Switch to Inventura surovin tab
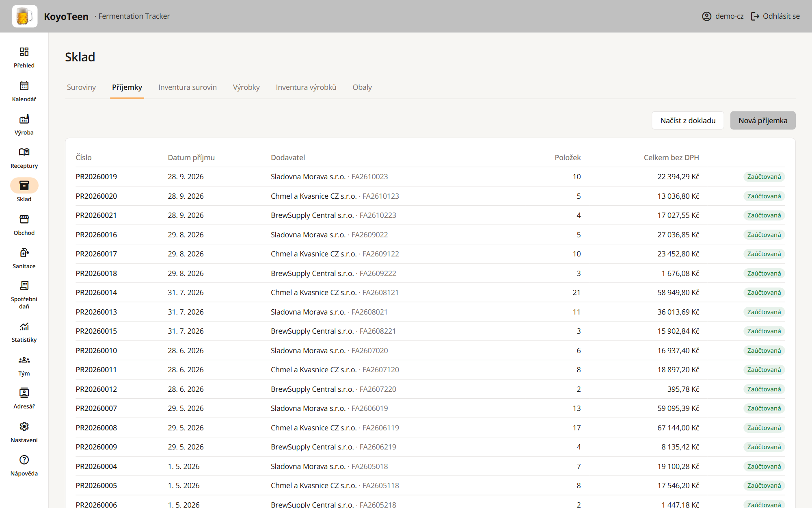 click(x=188, y=87)
